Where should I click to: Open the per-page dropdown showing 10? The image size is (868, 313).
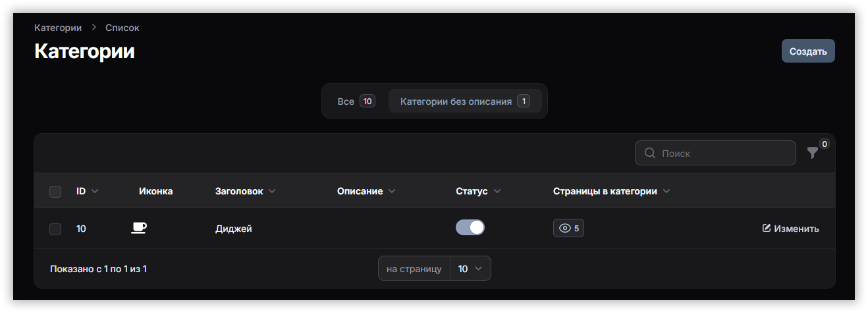pyautogui.click(x=470, y=268)
